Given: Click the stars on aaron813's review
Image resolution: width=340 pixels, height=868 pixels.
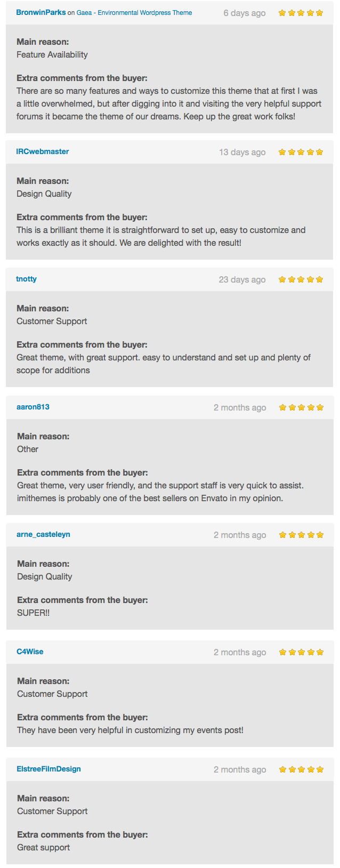Looking at the screenshot, I should click(301, 407).
